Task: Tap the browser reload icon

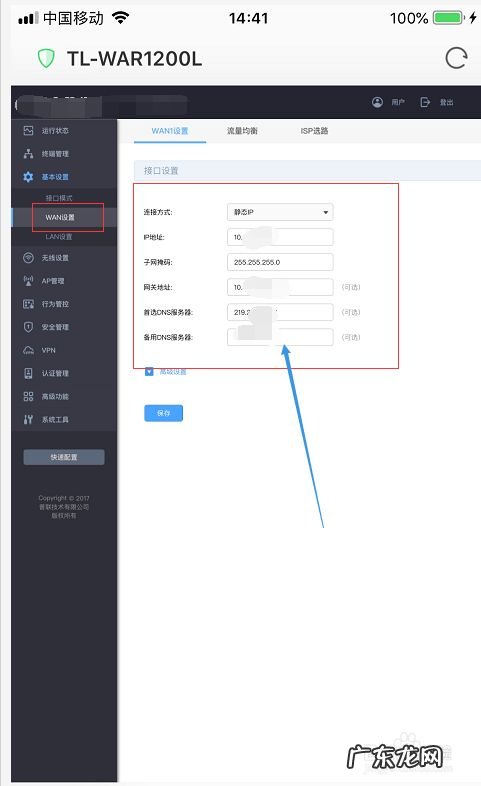Action: click(456, 59)
